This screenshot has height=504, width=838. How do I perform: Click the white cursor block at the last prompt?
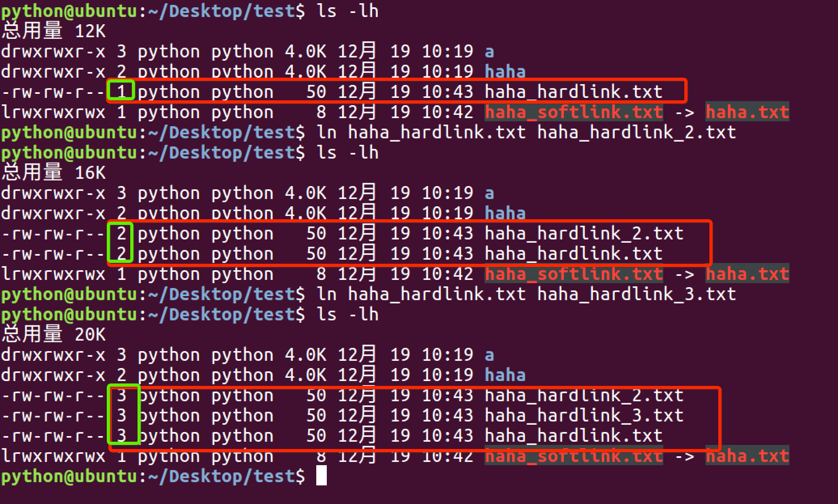pyautogui.click(x=321, y=476)
